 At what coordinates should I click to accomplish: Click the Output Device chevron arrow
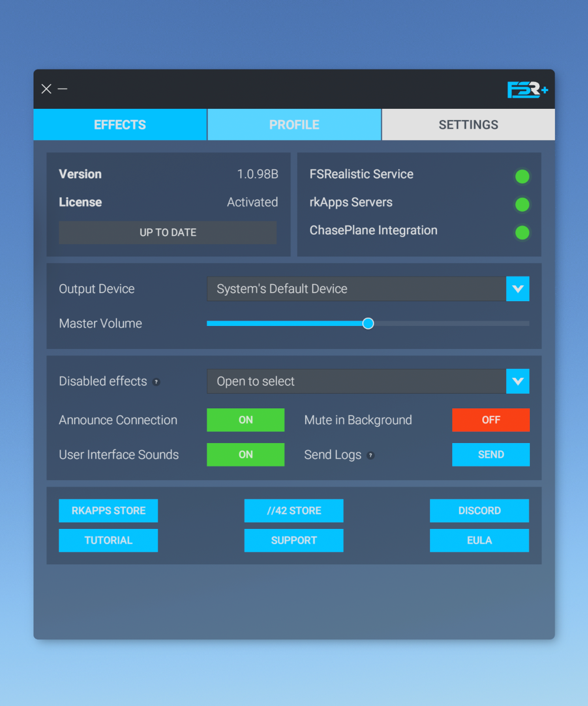tap(518, 289)
